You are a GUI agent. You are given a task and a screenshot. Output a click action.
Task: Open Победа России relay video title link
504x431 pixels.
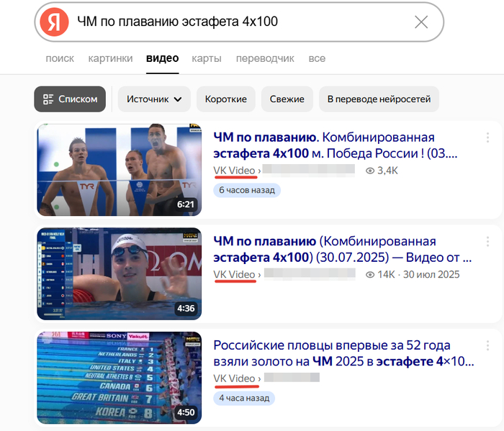pyautogui.click(x=336, y=145)
